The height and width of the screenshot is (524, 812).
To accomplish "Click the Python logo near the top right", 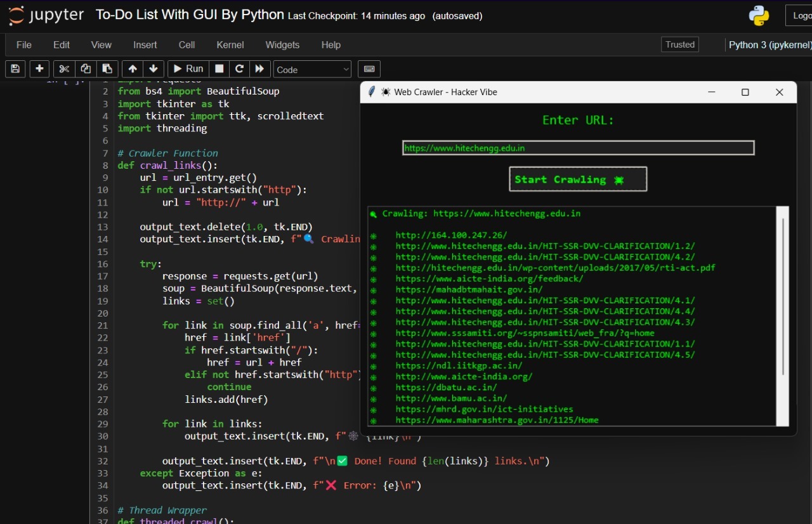I will 759,15.
